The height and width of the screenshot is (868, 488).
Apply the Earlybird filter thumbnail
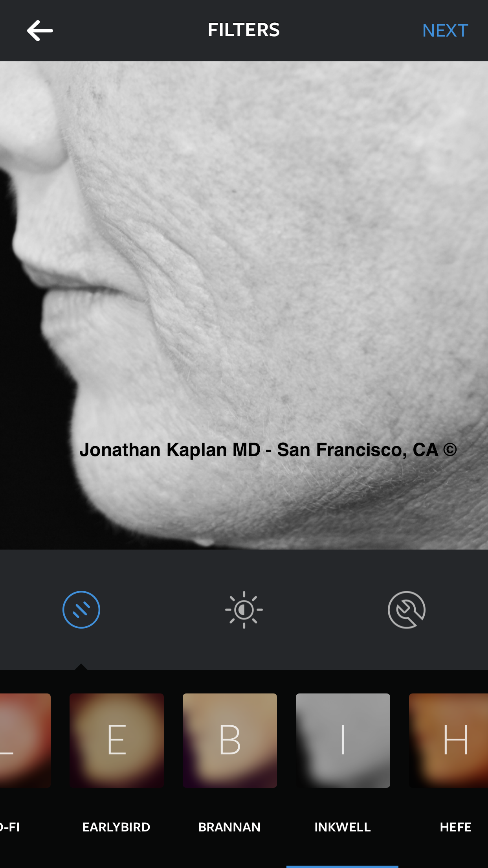[x=117, y=741]
